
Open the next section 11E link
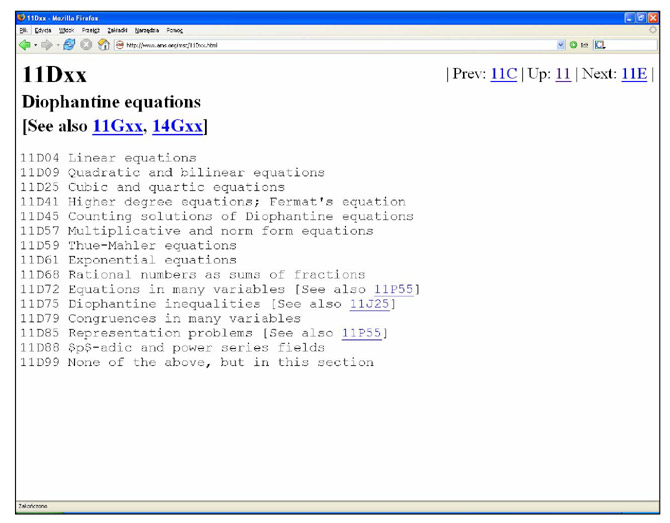pyautogui.click(x=633, y=74)
